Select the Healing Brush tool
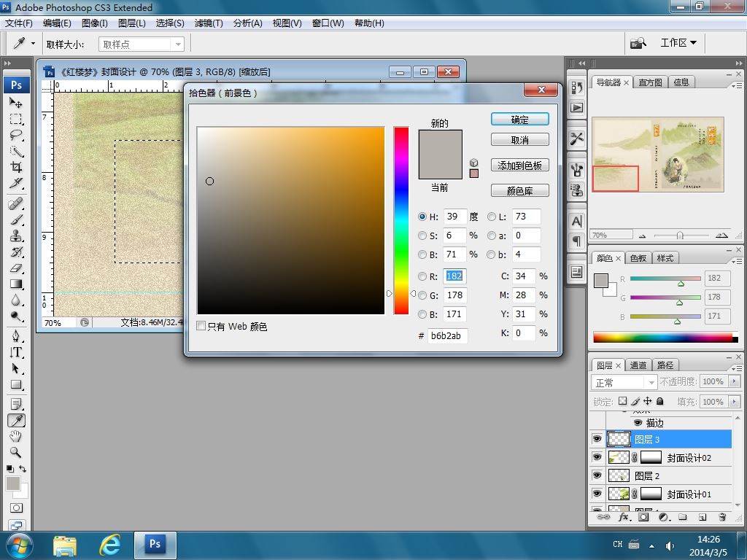747x560 pixels. pyautogui.click(x=16, y=204)
